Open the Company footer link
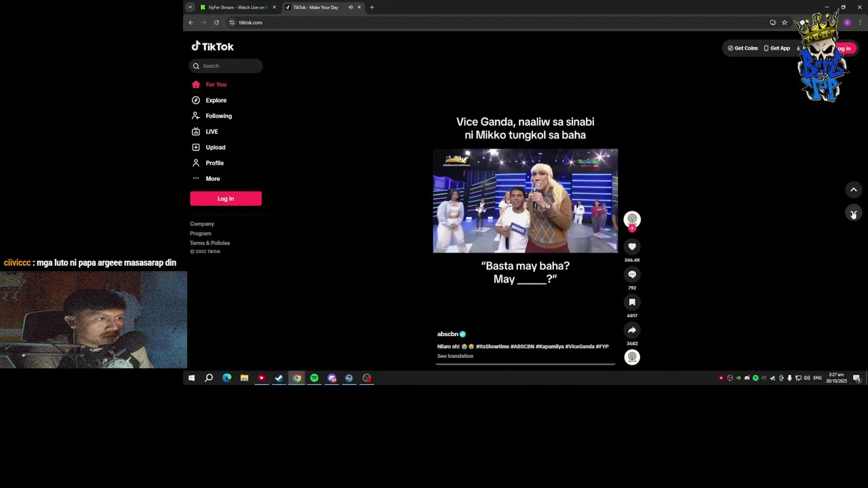868x488 pixels. [202, 224]
